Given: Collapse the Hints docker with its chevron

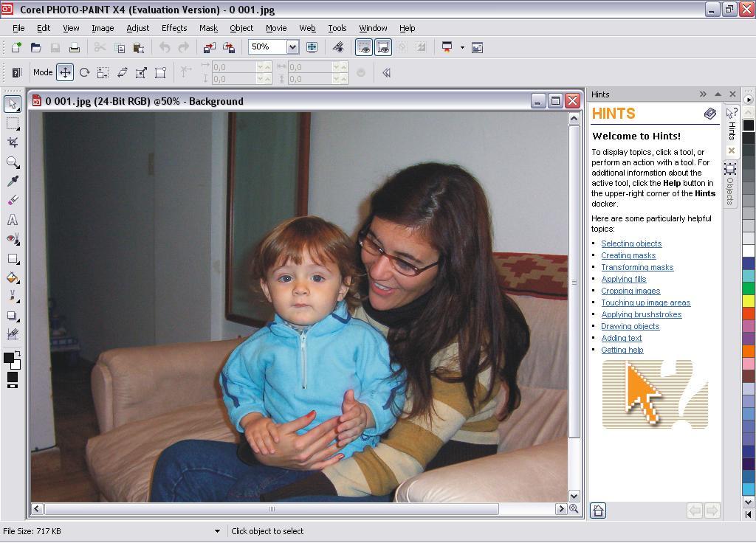Looking at the screenshot, I should click(x=704, y=94).
